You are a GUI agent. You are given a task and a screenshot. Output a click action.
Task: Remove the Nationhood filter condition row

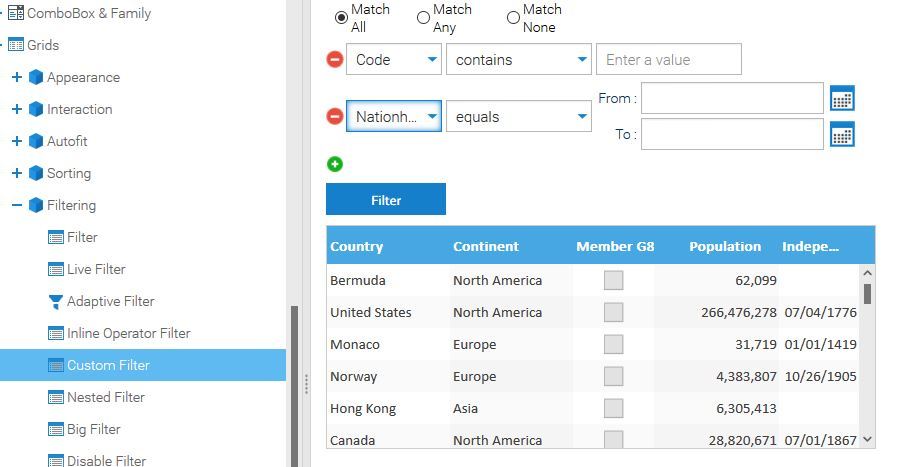coord(335,117)
